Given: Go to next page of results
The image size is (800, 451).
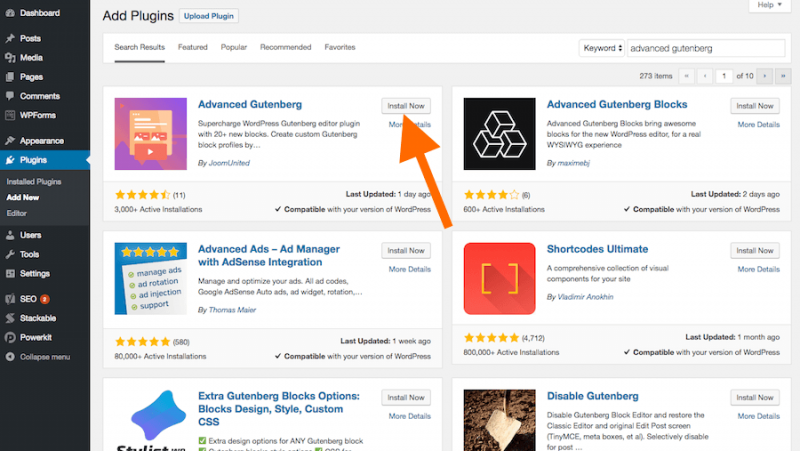Looking at the screenshot, I should coord(764,76).
